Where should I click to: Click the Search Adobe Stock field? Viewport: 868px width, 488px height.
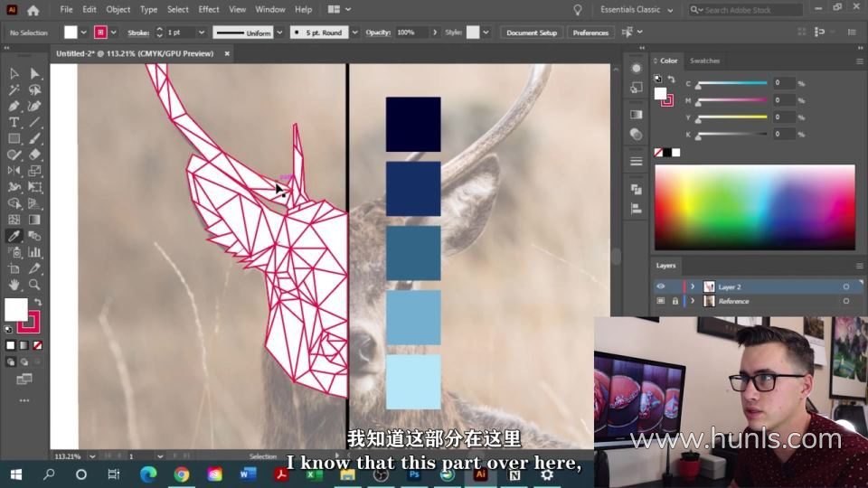point(746,10)
